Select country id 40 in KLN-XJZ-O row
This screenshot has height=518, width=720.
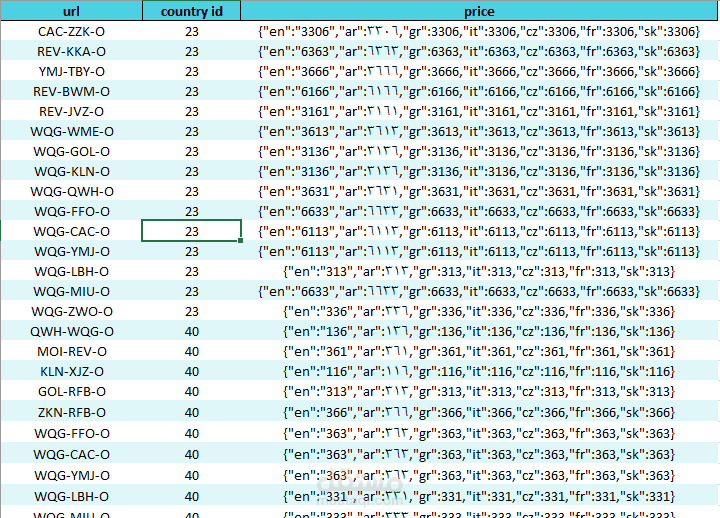(191, 372)
